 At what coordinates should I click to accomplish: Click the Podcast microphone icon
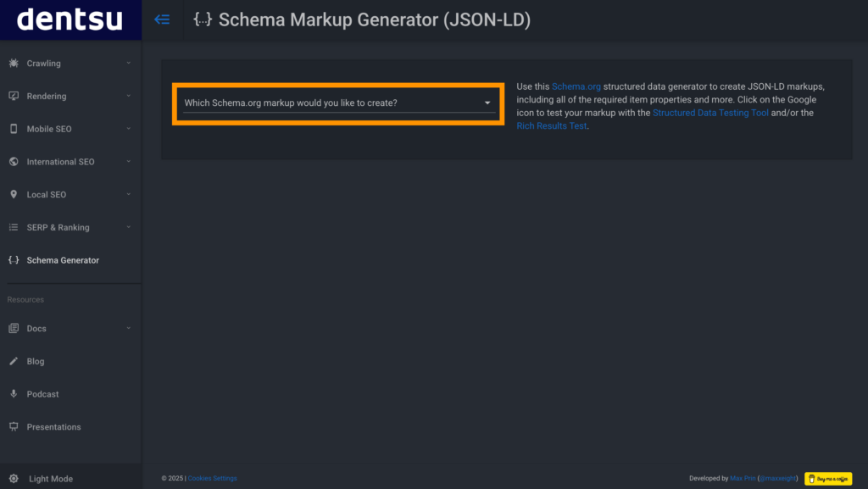pyautogui.click(x=14, y=394)
